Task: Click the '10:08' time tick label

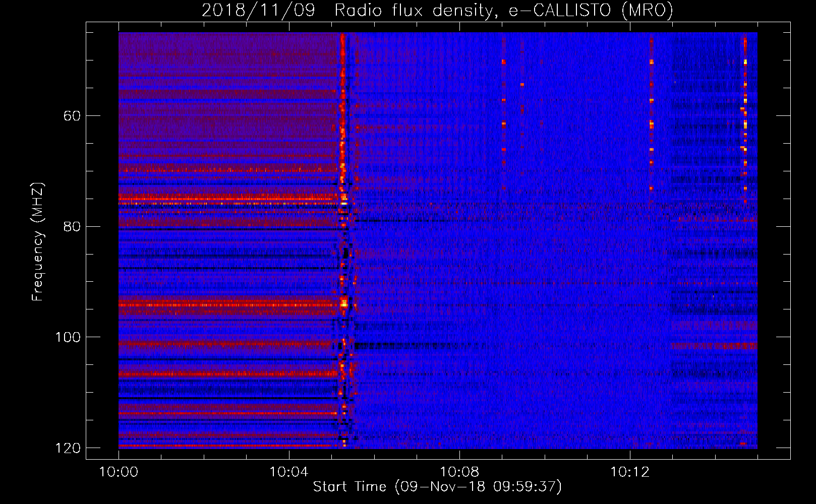Action: point(459,472)
